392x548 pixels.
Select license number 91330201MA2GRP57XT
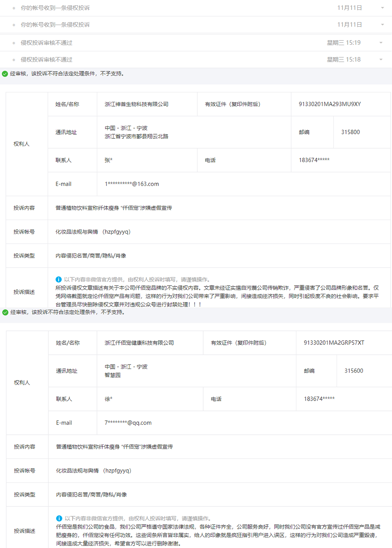pos(334,343)
